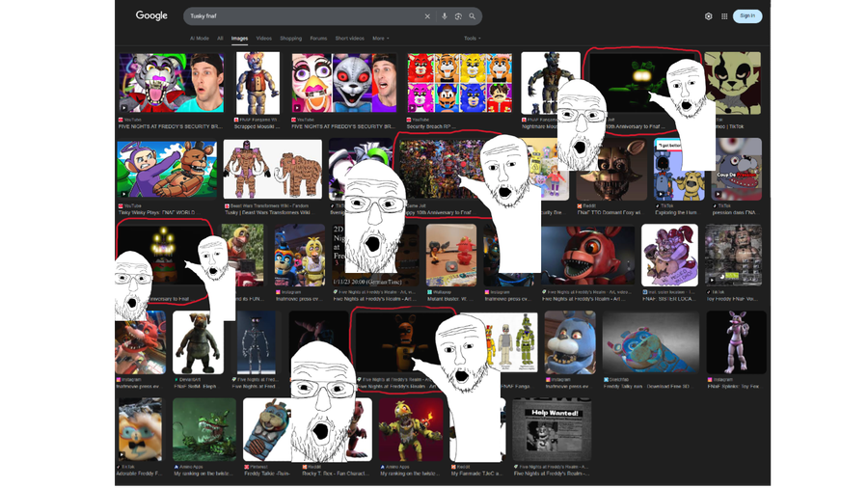Open the Short videos tab
The height and width of the screenshot is (488, 868).
click(349, 39)
